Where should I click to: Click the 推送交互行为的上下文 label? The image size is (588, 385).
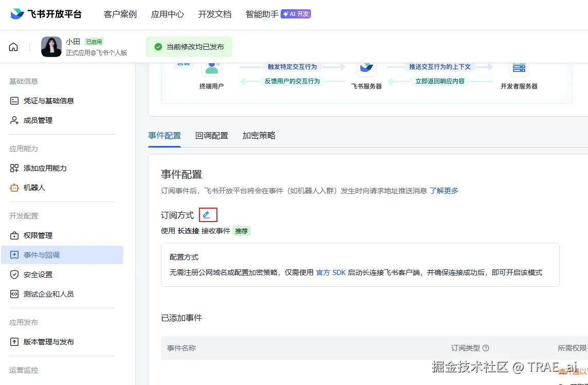click(440, 67)
